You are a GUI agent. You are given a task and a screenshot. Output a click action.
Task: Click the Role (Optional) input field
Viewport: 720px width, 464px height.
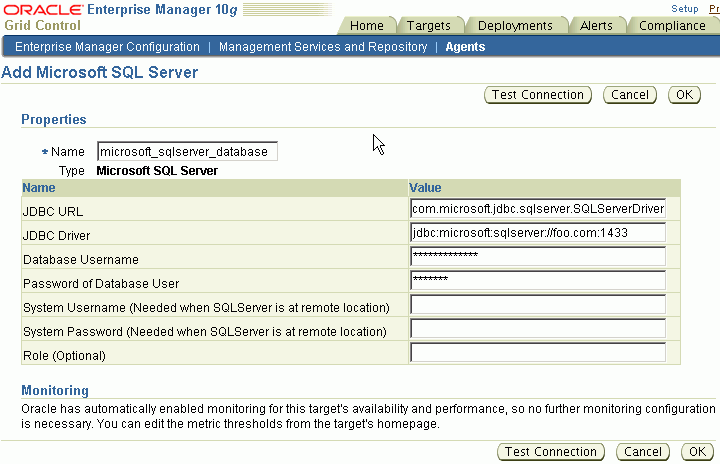pos(538,352)
